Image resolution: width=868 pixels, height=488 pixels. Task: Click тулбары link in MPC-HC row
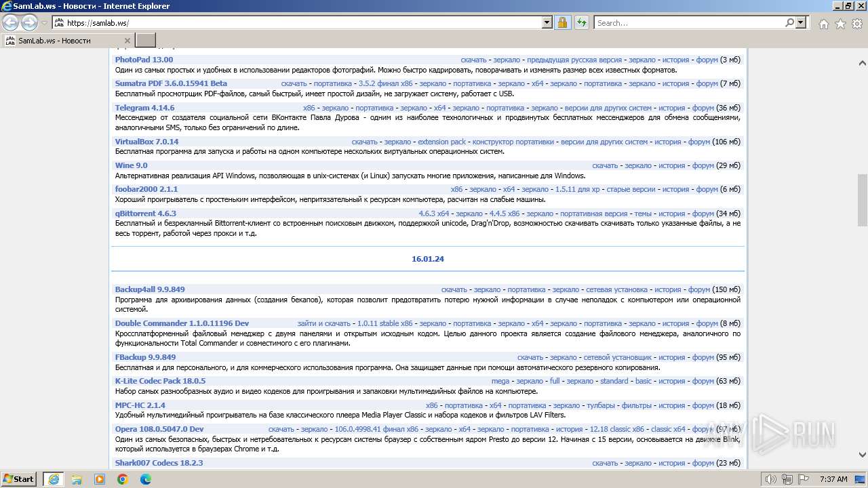pyautogui.click(x=600, y=405)
